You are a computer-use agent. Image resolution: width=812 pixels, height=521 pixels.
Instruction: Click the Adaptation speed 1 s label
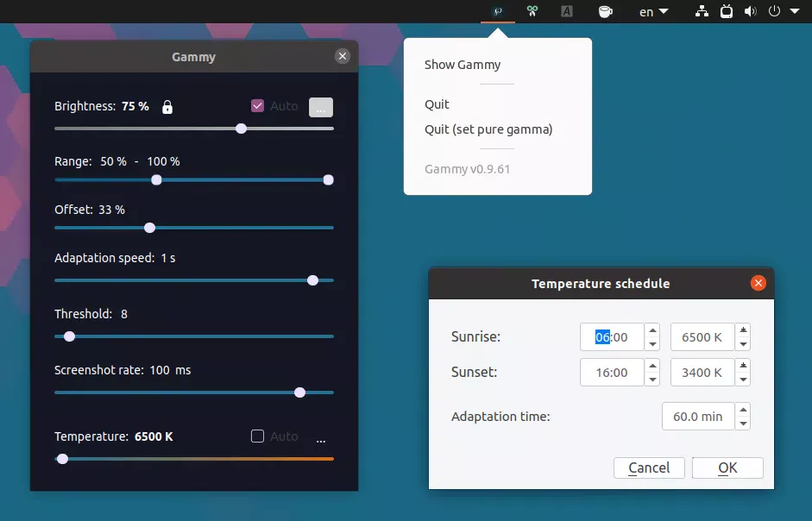pos(115,258)
